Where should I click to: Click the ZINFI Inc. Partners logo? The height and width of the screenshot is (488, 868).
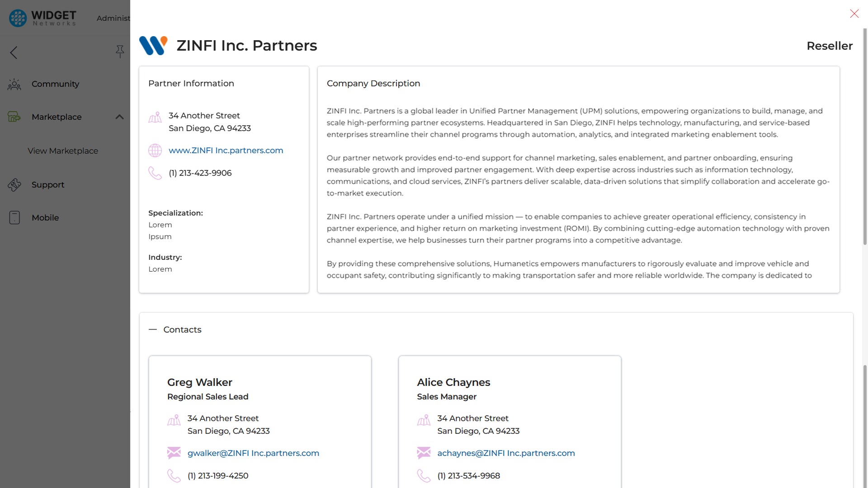coord(153,45)
